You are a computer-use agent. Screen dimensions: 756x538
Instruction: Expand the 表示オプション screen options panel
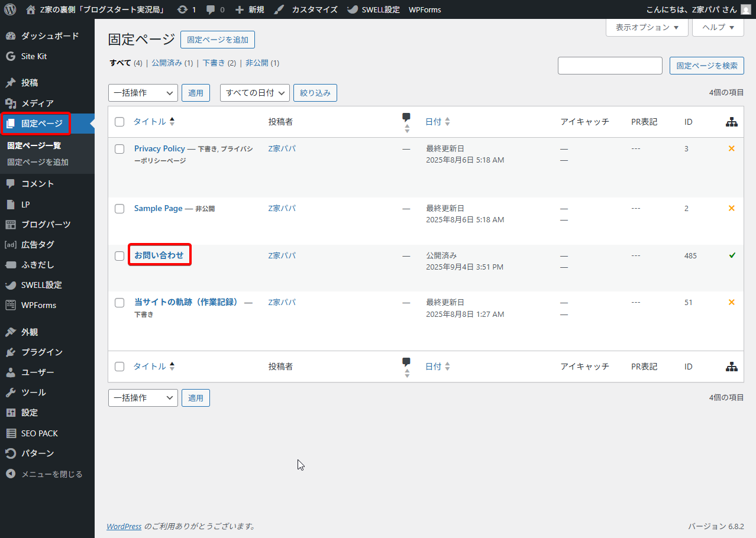pos(647,27)
